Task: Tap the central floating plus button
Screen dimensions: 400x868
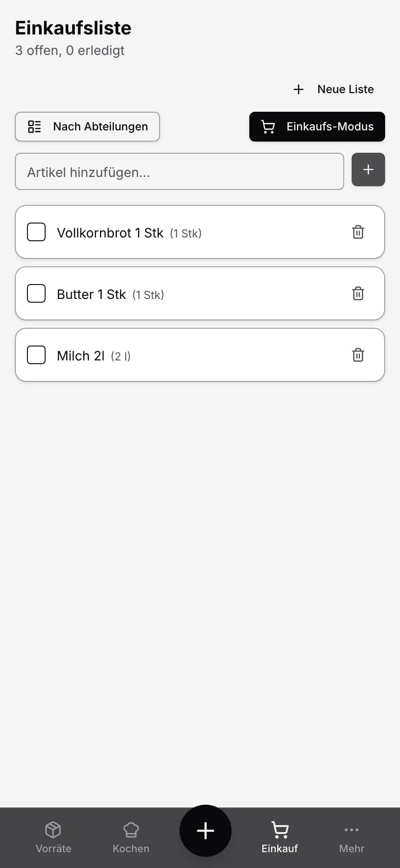Action: point(205,831)
